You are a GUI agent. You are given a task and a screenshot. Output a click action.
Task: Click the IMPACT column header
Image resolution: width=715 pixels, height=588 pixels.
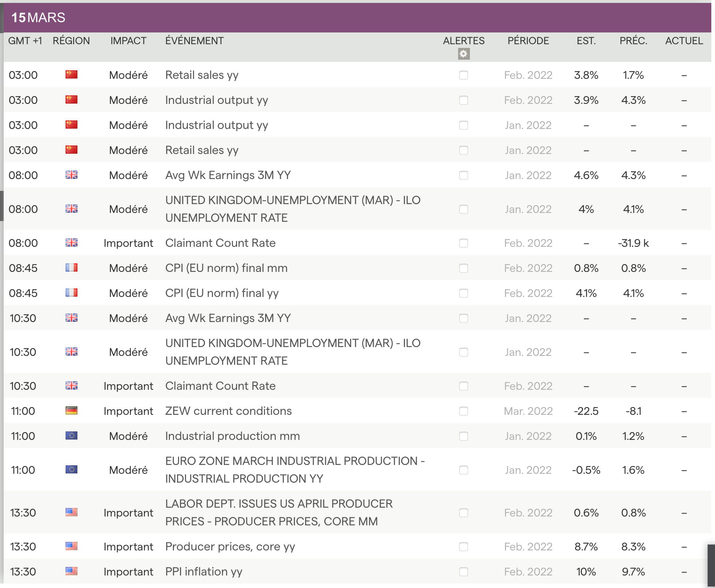[x=128, y=41]
